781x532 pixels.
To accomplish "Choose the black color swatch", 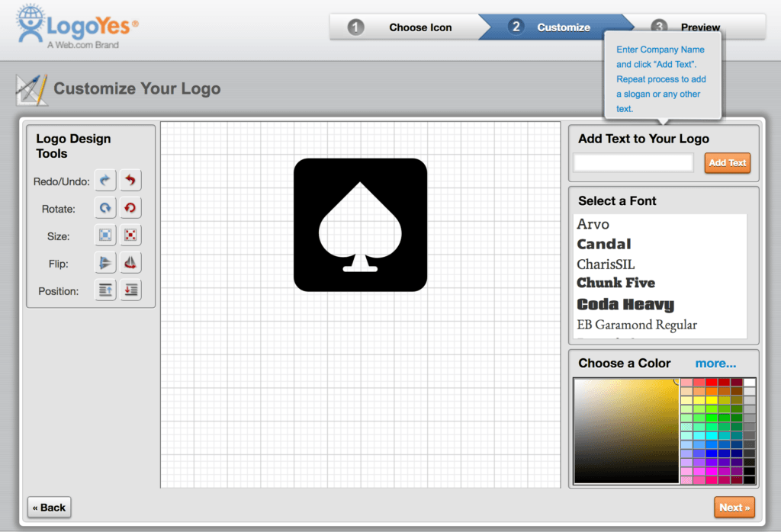I will click(x=750, y=479).
